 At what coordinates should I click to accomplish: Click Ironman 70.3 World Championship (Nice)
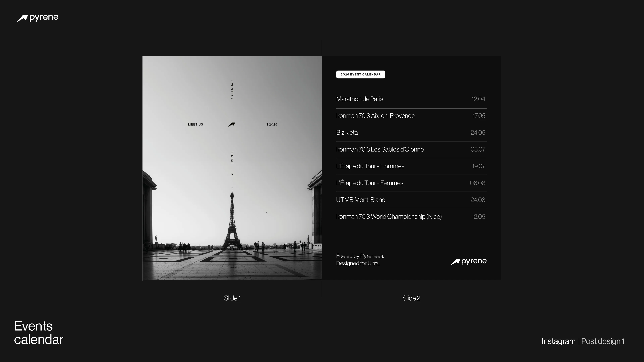[x=389, y=217]
